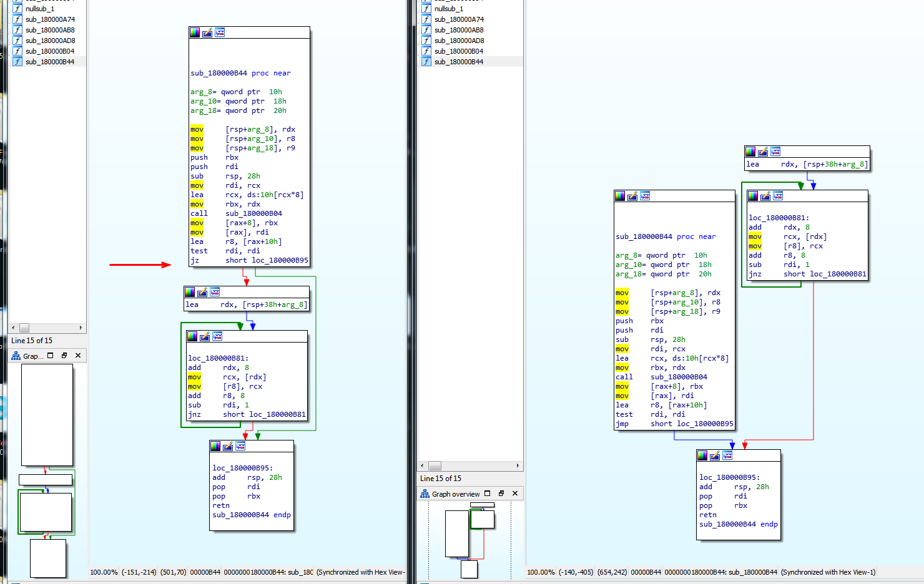Color icon on right window's function entry block
This screenshot has height=584, width=924.
[x=620, y=196]
